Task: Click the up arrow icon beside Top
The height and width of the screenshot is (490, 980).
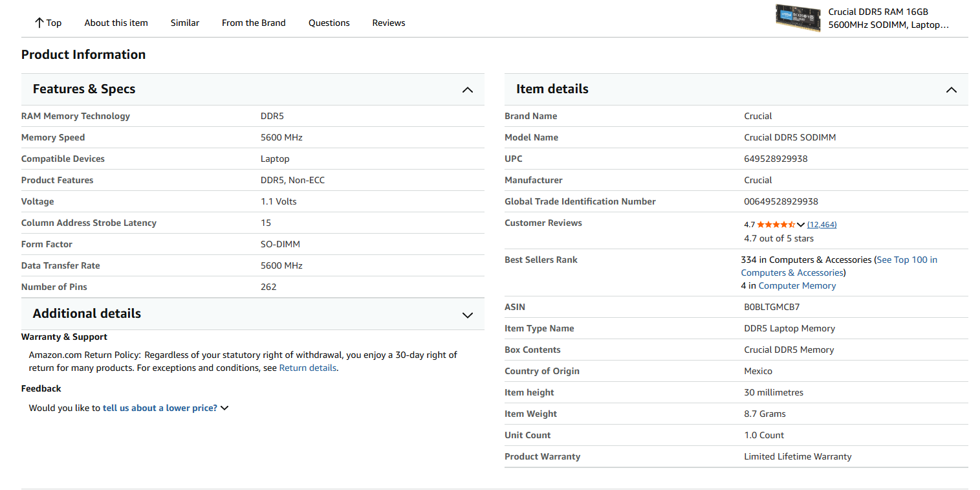Action: coord(39,23)
